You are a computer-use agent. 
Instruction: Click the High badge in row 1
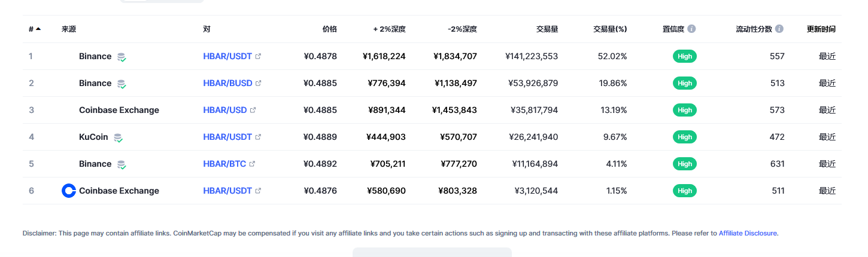pyautogui.click(x=685, y=56)
